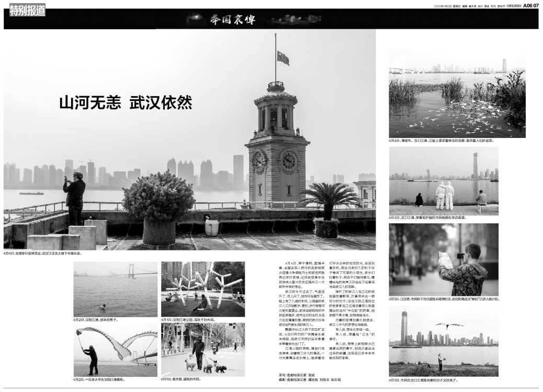543x392 pixels.
Task: Click the half-mast flag atop the tower
Action: 282,57
